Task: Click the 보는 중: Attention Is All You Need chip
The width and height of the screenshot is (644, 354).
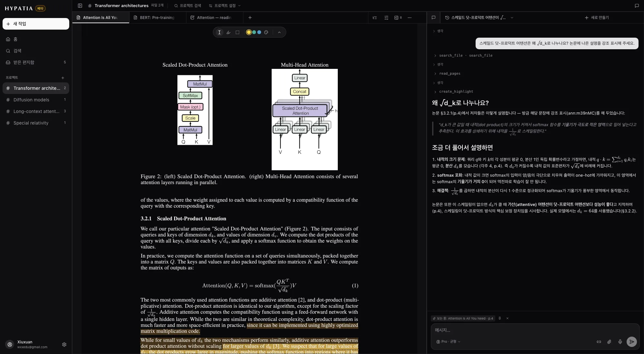Action: click(463, 318)
